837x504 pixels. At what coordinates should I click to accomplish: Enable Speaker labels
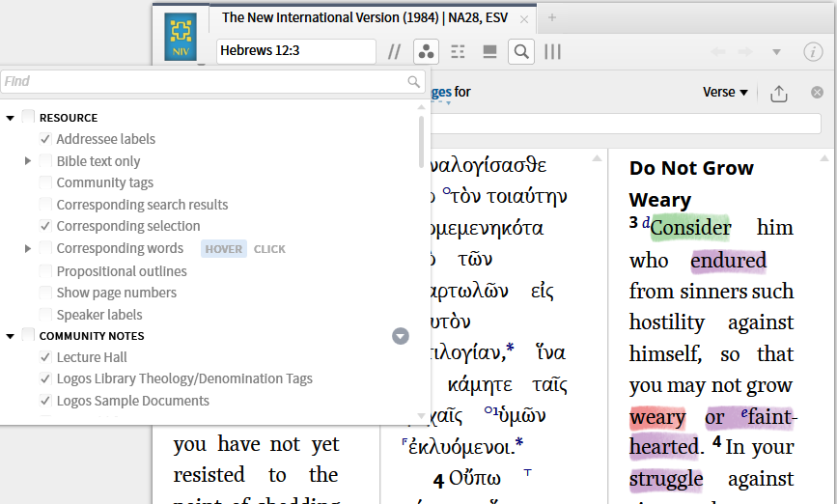tap(45, 315)
